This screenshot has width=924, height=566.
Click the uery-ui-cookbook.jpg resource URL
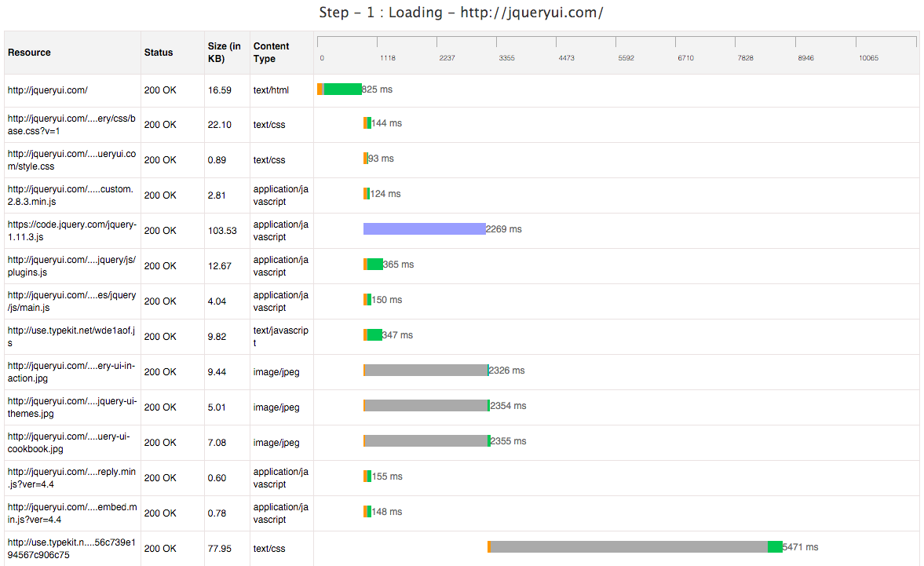69,443
